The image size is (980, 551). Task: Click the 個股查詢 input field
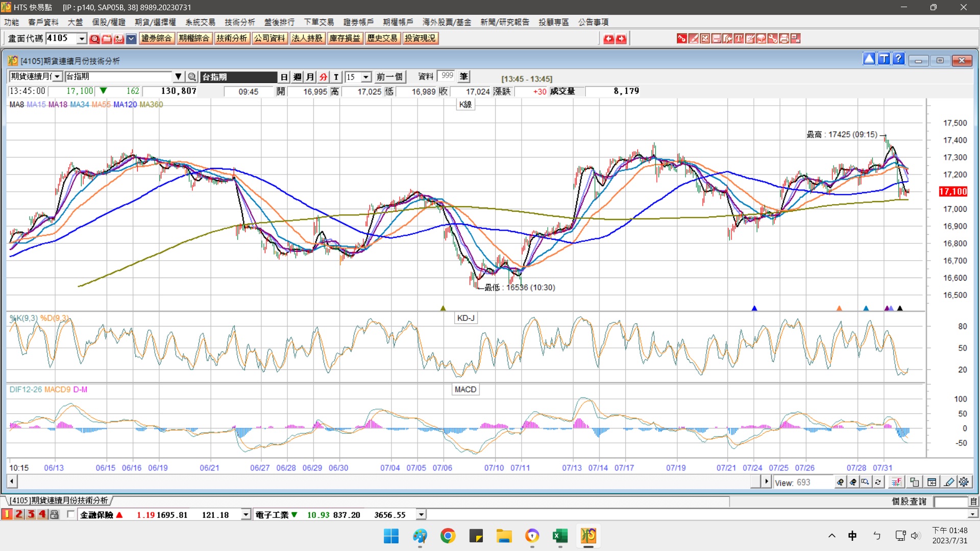coord(950,502)
